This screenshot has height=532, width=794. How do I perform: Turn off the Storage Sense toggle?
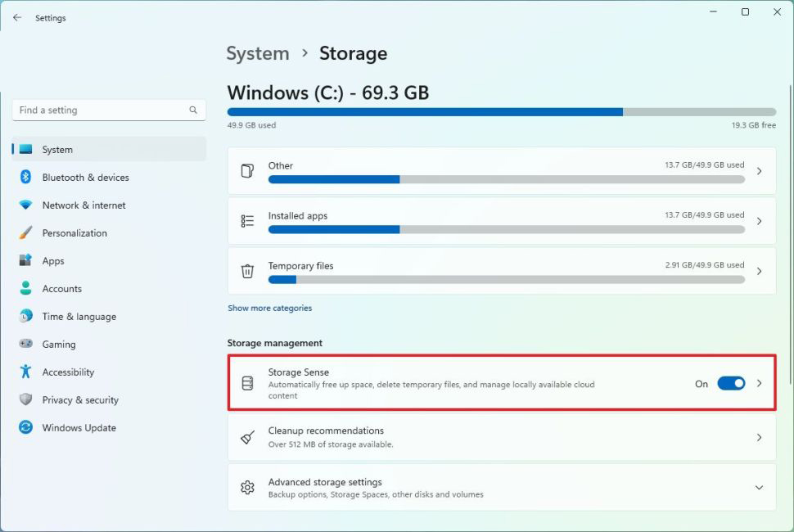coord(731,383)
